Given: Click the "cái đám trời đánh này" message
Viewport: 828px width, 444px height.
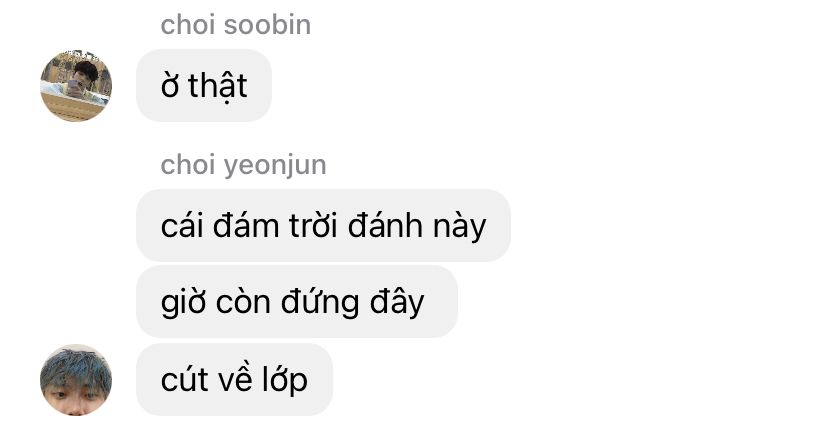Looking at the screenshot, I should pos(323,225).
